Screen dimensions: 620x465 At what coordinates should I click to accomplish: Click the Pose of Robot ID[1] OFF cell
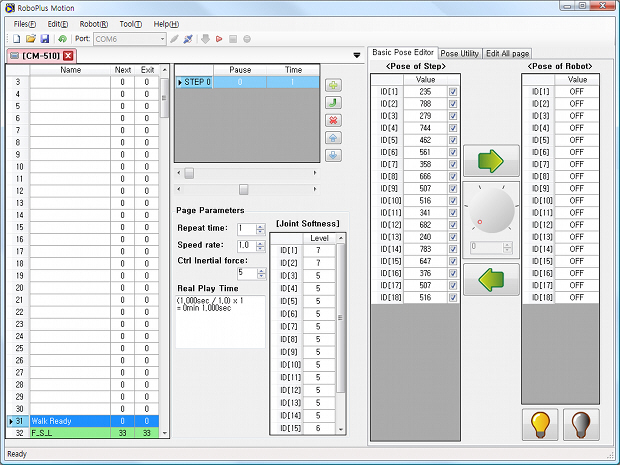pos(577,92)
